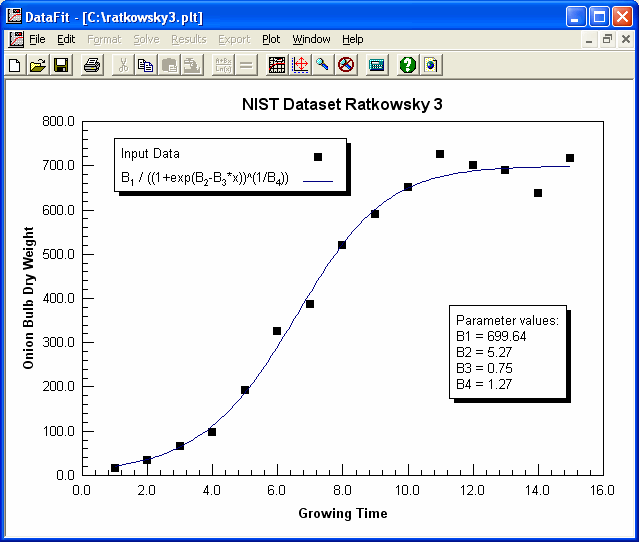Open the data grid plot icon
Screen dimensions: 639x542
click(x=277, y=65)
